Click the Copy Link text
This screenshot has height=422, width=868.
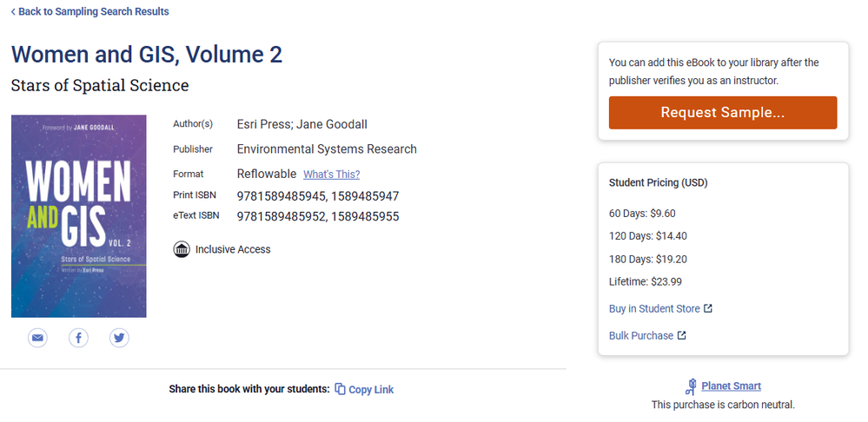371,390
